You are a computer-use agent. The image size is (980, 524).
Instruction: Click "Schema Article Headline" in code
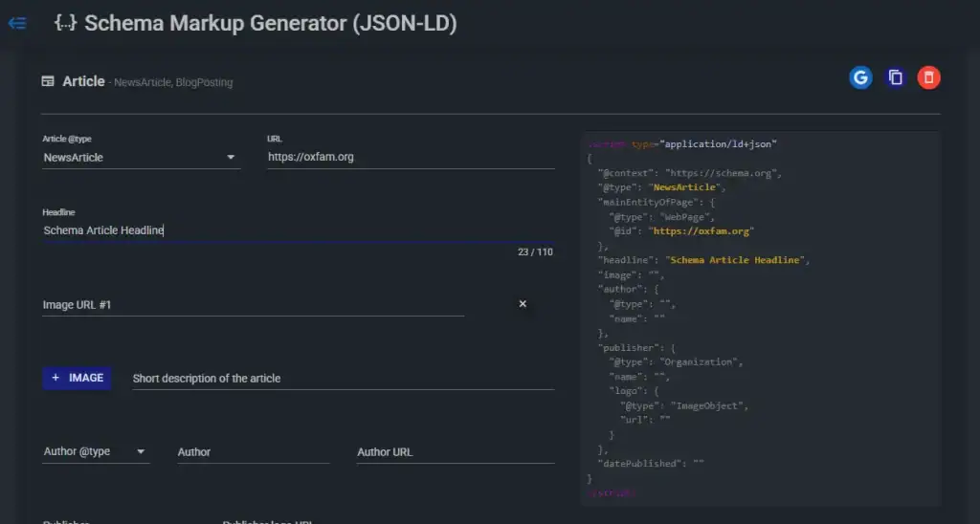click(x=734, y=260)
